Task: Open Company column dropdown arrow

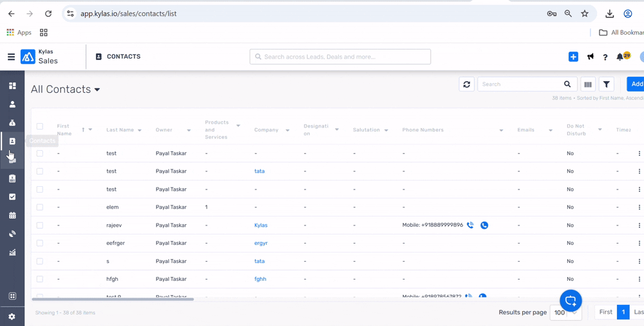Action: (287, 130)
